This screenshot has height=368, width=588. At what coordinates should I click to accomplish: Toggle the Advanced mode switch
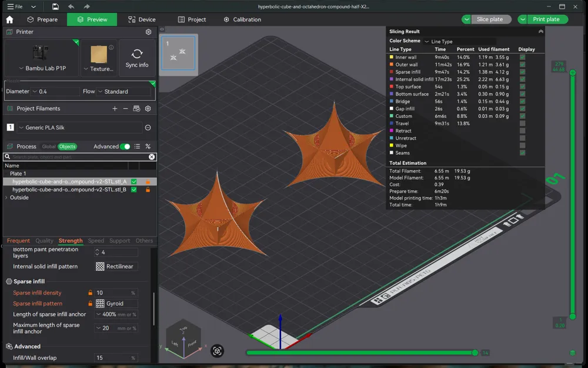click(x=125, y=147)
